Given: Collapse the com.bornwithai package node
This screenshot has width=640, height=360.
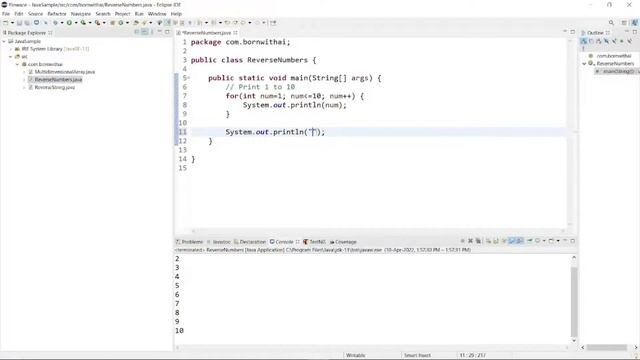Looking at the screenshot, I should [x=18, y=64].
